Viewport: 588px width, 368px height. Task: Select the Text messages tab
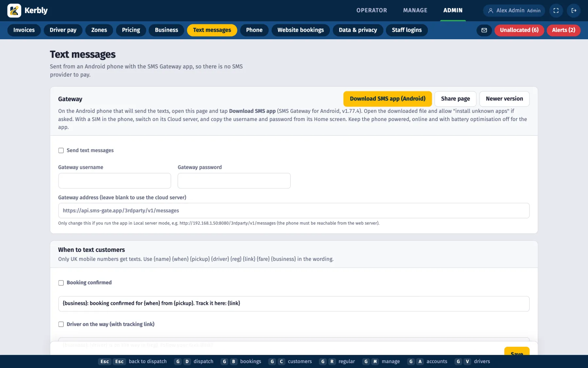(x=212, y=30)
